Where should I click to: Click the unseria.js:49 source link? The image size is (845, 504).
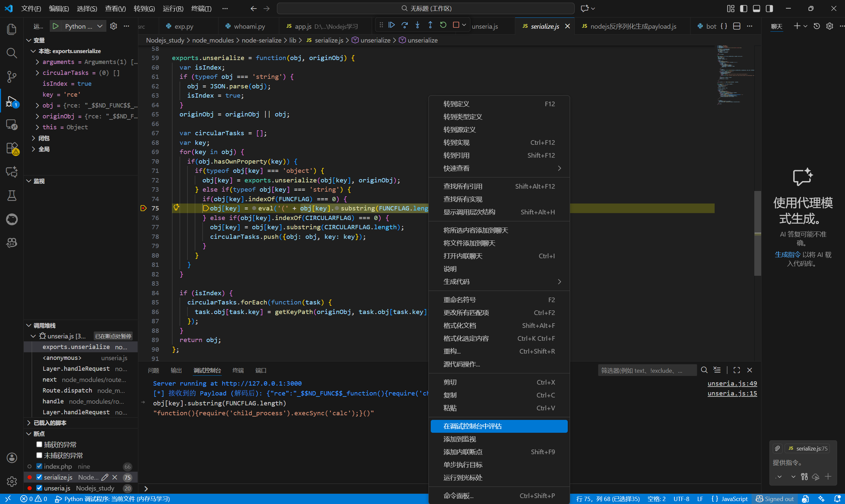(x=732, y=383)
